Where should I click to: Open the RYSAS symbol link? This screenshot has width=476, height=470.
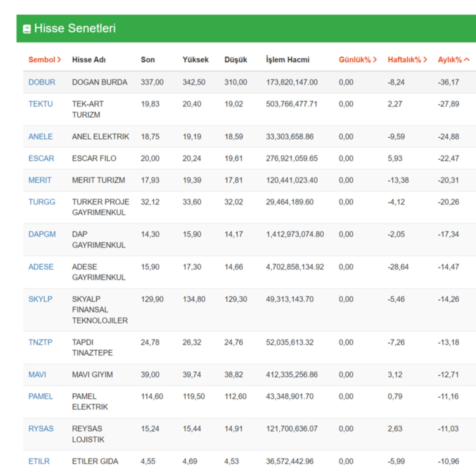[41, 429]
